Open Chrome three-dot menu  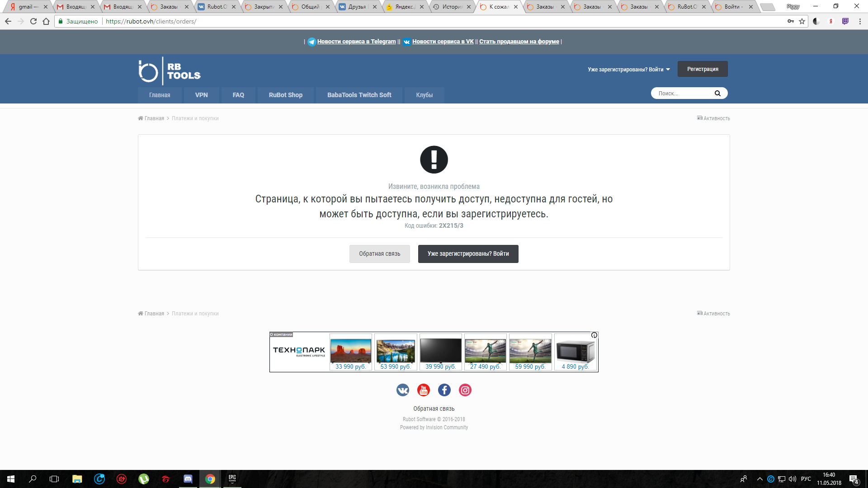[x=860, y=21]
